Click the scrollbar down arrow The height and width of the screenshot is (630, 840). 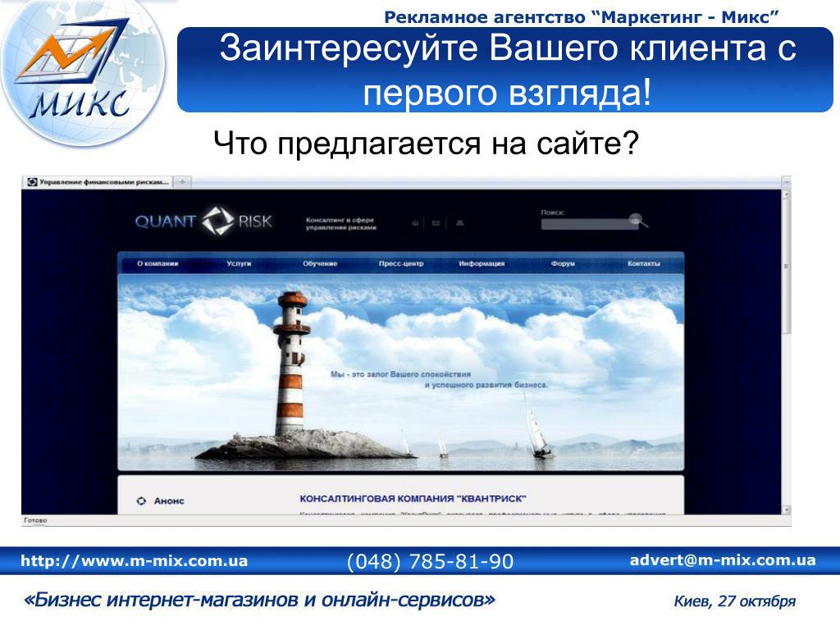[787, 510]
